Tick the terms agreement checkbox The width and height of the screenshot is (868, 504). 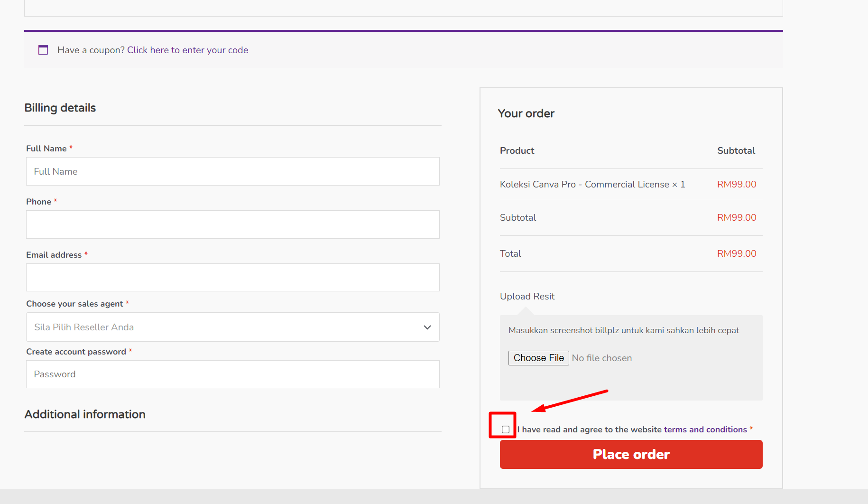click(x=506, y=429)
